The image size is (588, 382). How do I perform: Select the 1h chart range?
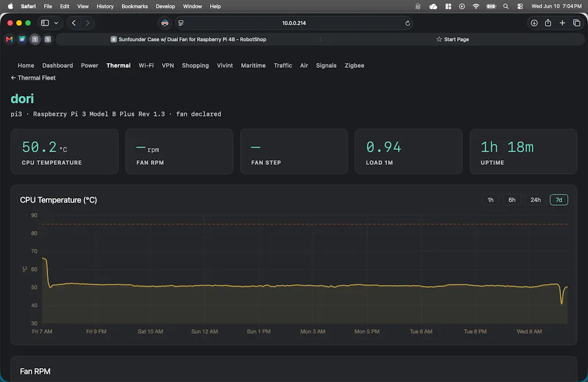490,200
